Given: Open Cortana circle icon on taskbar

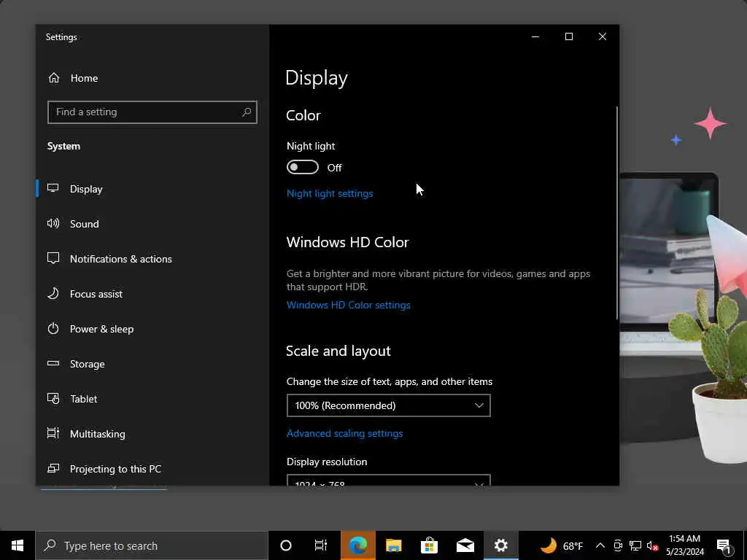Looking at the screenshot, I should [286, 545].
